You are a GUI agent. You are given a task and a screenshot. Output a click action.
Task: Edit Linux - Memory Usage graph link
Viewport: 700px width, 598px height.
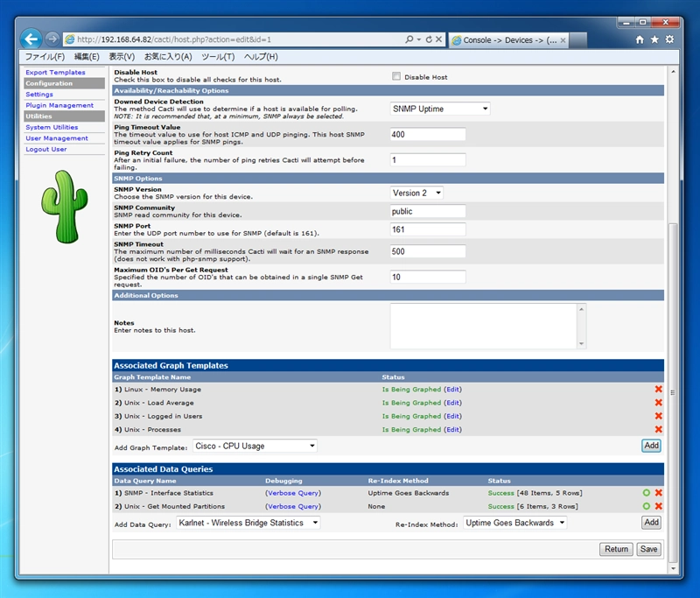pyautogui.click(x=452, y=390)
